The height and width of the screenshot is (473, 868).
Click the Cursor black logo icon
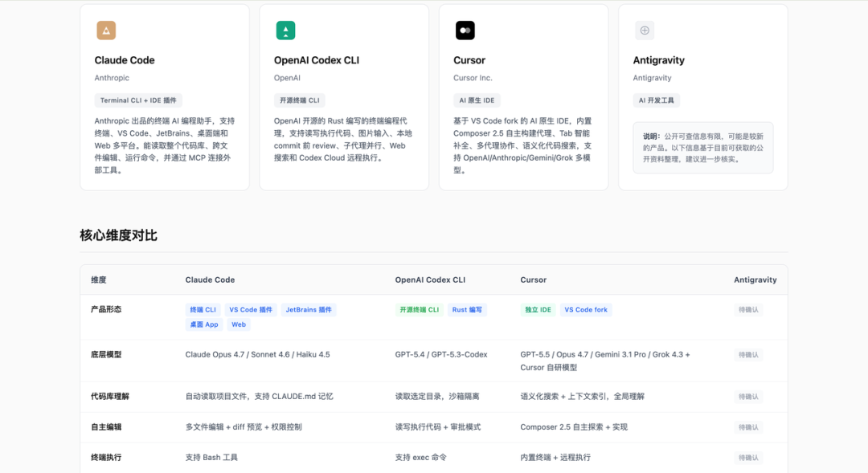coord(465,31)
